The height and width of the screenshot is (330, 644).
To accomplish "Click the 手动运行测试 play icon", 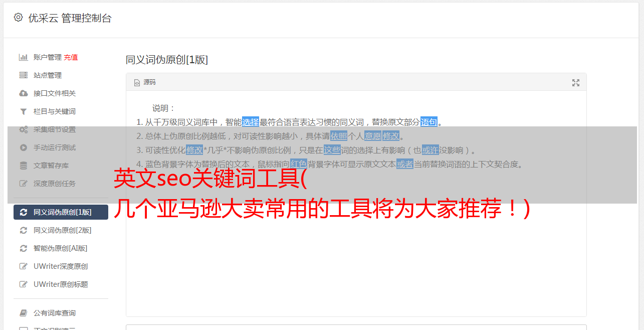I will 23,147.
